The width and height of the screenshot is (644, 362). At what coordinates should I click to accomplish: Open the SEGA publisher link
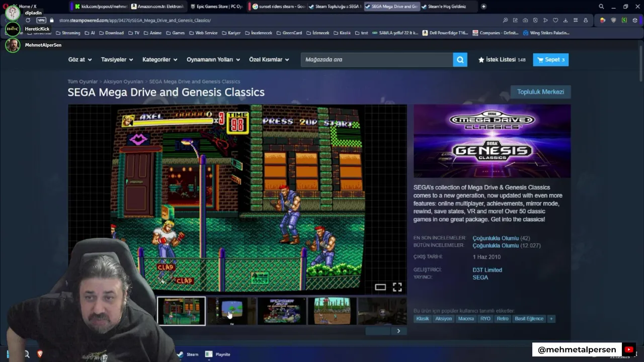480,277
